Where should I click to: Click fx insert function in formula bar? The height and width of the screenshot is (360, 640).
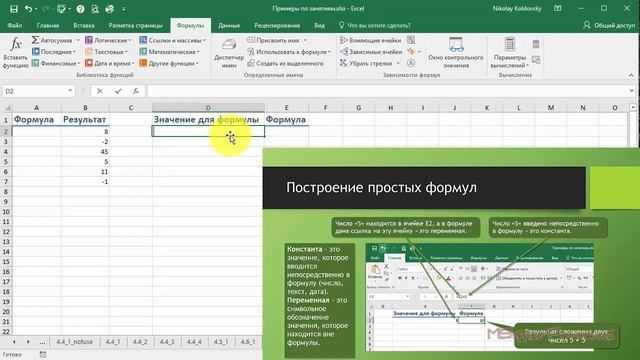pos(136,91)
